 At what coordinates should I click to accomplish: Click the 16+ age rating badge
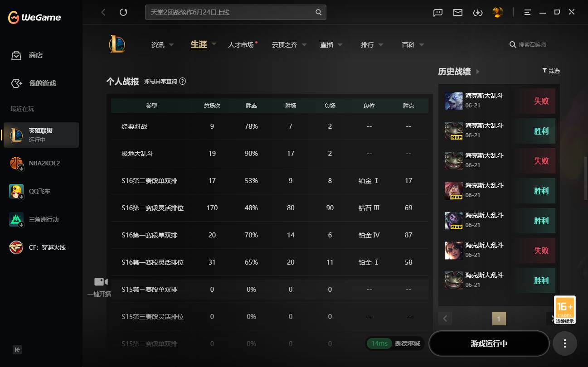(565, 310)
